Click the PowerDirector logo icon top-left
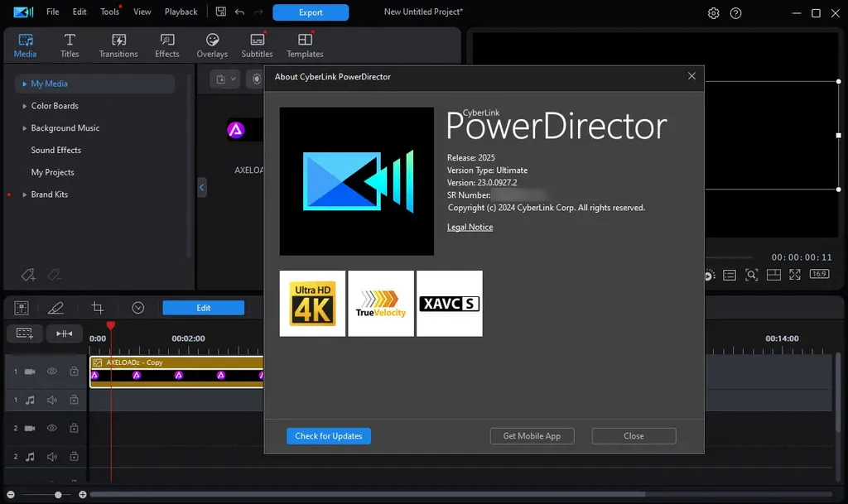848x504 pixels. [23, 12]
